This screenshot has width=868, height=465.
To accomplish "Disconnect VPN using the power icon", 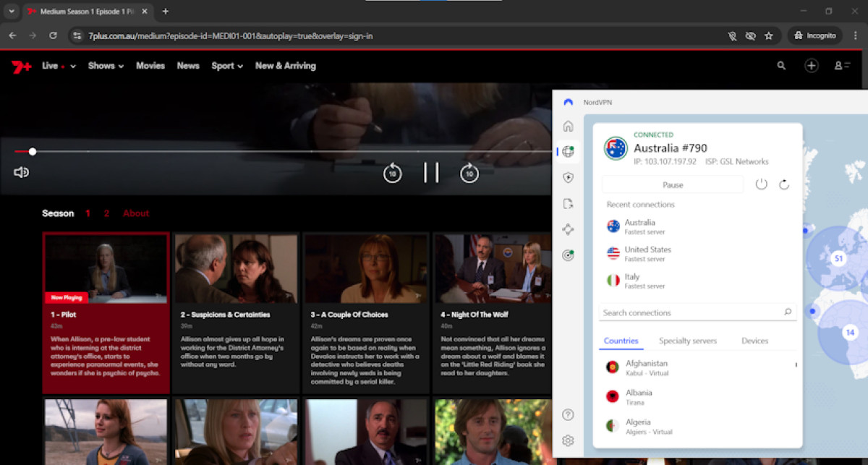I will click(761, 184).
